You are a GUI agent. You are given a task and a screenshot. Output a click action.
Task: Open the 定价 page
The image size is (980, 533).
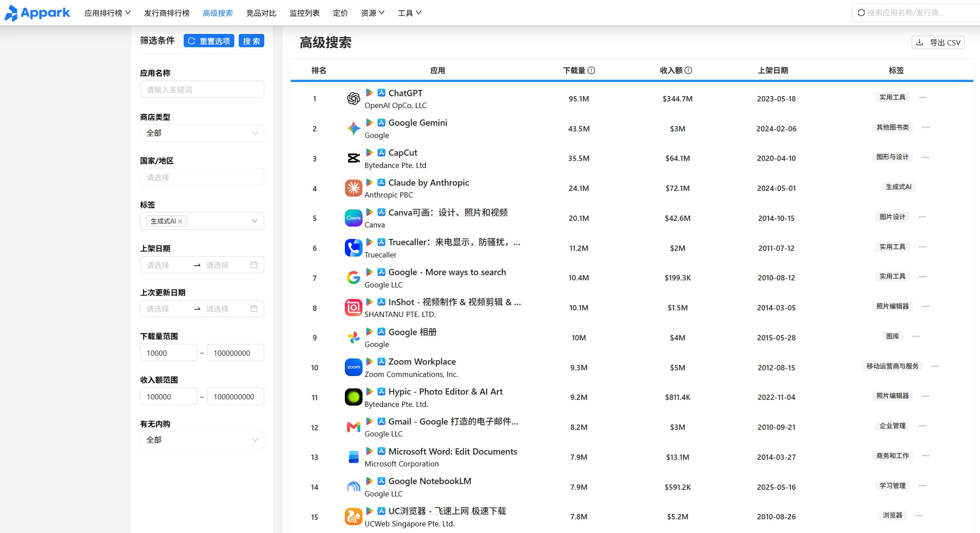(x=340, y=13)
